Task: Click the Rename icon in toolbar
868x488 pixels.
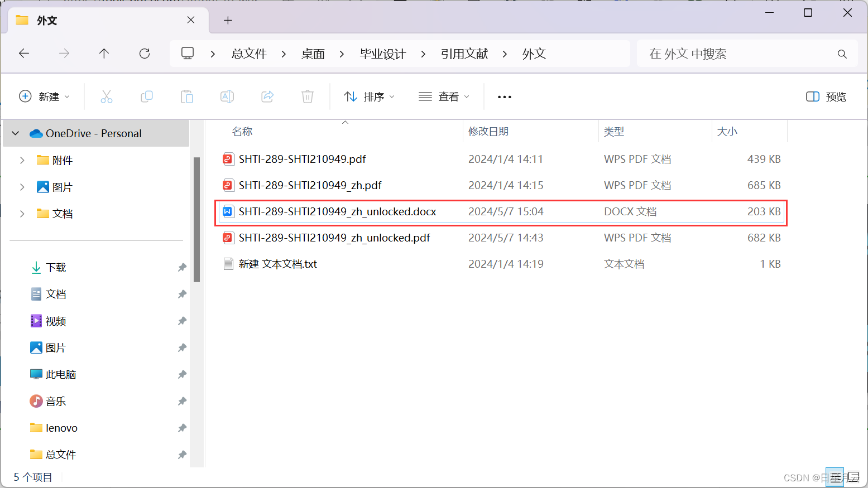Action: click(227, 96)
